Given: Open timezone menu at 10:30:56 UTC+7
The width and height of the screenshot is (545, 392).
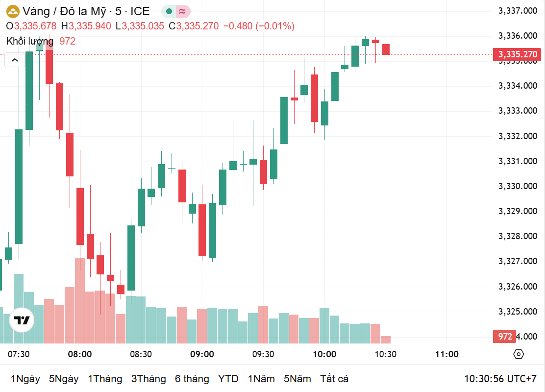Looking at the screenshot, I should point(500,379).
